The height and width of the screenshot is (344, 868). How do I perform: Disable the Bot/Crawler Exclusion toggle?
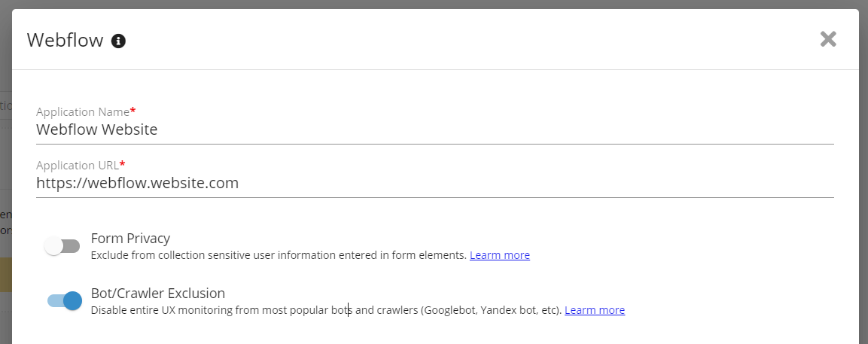click(64, 301)
